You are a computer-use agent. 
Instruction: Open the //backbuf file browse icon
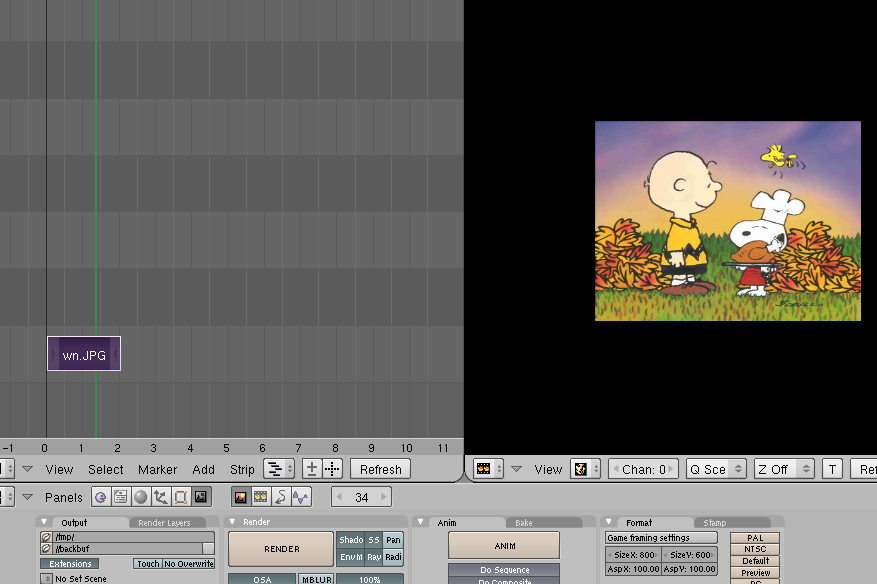[x=46, y=549]
